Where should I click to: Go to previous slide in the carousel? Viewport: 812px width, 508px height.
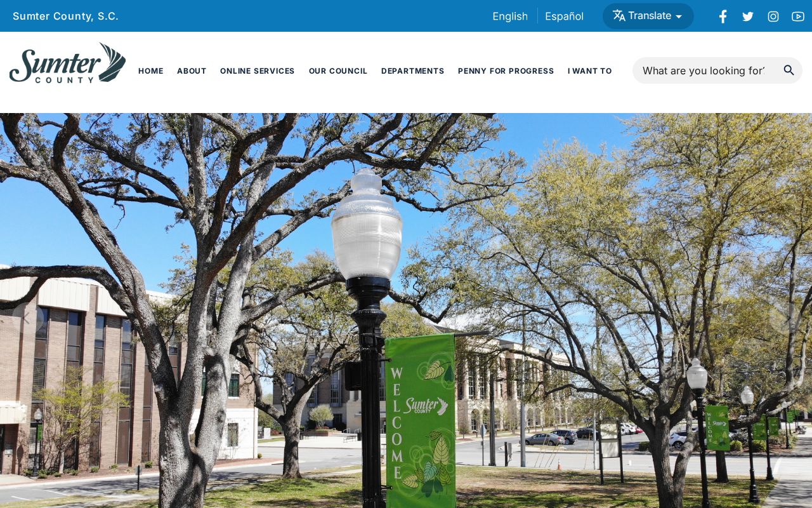coord(28,318)
